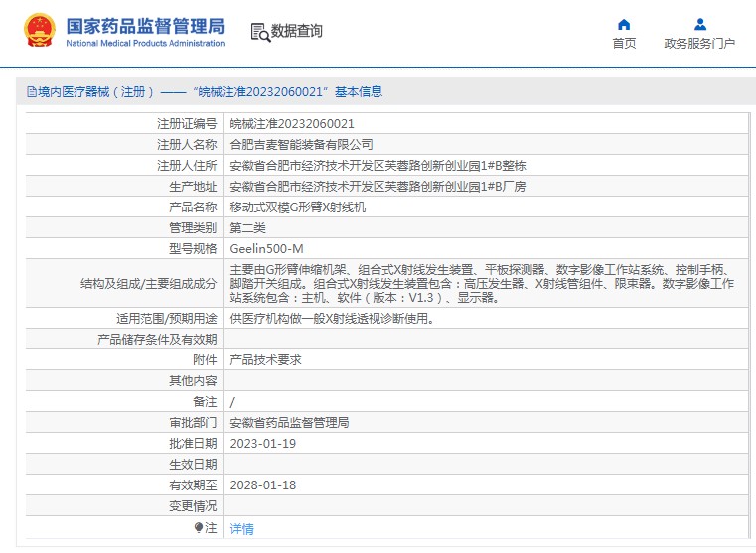Click the 其他内容 row label
The image size is (756, 553).
(193, 381)
